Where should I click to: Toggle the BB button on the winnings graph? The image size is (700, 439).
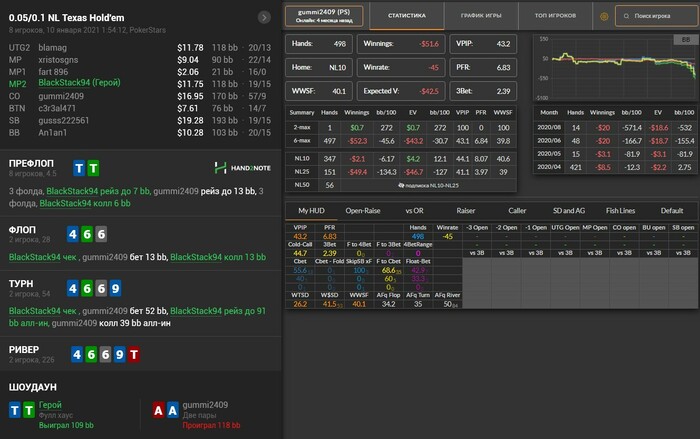click(x=686, y=39)
